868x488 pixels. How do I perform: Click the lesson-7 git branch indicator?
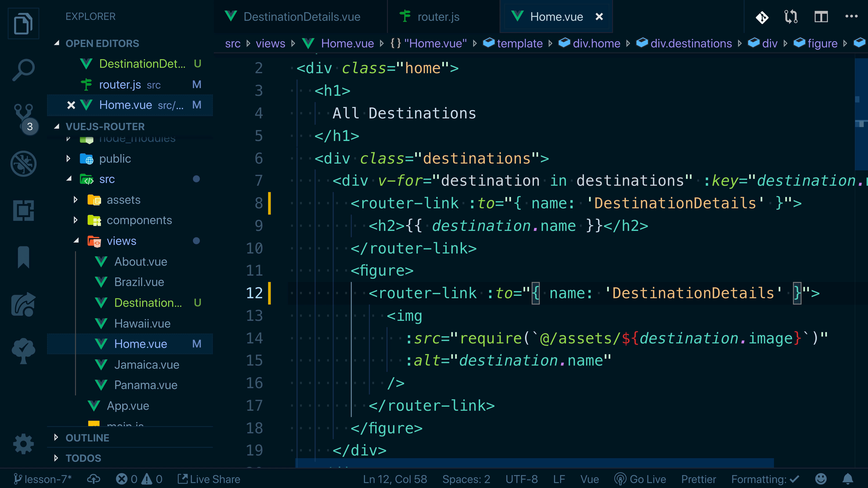43,479
